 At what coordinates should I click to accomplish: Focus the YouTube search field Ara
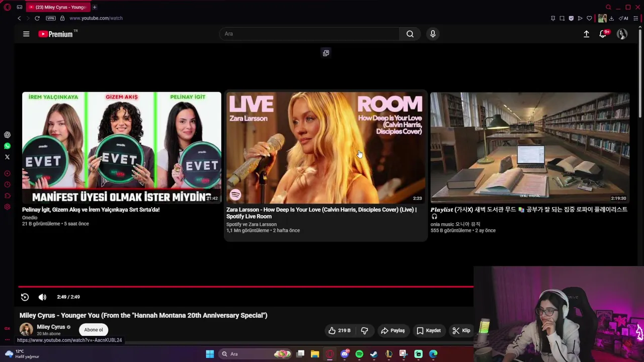click(x=309, y=34)
